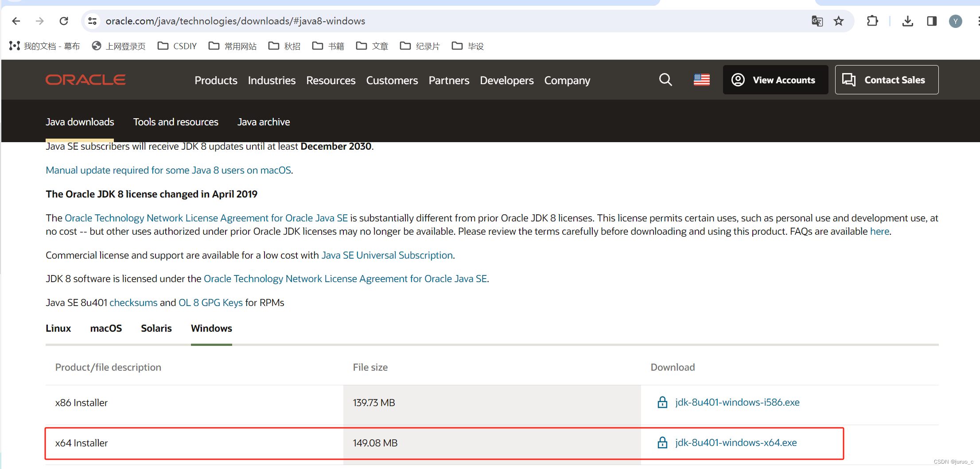Image resolution: width=980 pixels, height=469 pixels.
Task: Select the Java downloads tab
Action: [80, 122]
